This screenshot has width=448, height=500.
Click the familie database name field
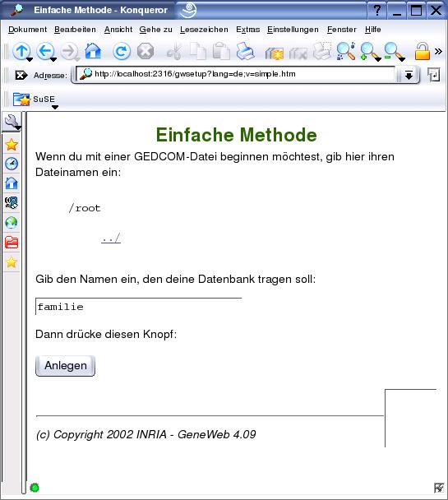pos(139,307)
